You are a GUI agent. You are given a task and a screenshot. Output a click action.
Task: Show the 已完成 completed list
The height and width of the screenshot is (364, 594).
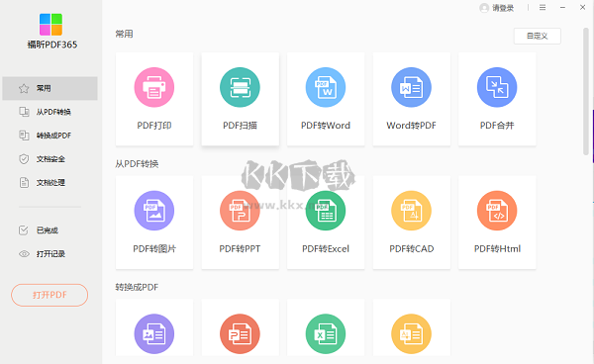49,230
